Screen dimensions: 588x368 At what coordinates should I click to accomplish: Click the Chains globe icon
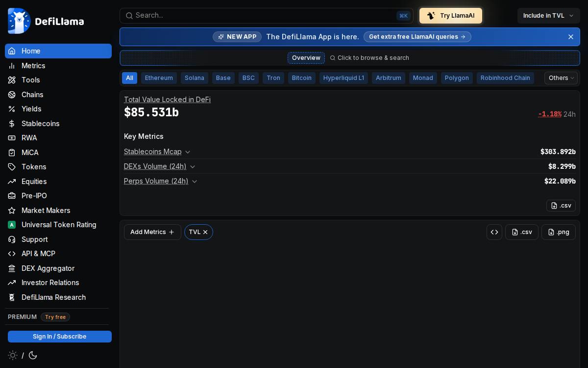(12, 95)
